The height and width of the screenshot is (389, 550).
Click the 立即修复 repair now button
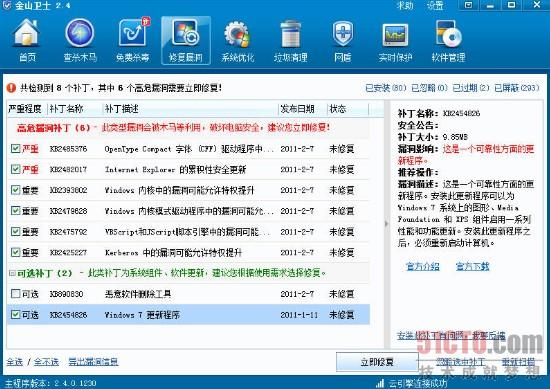tap(377, 362)
